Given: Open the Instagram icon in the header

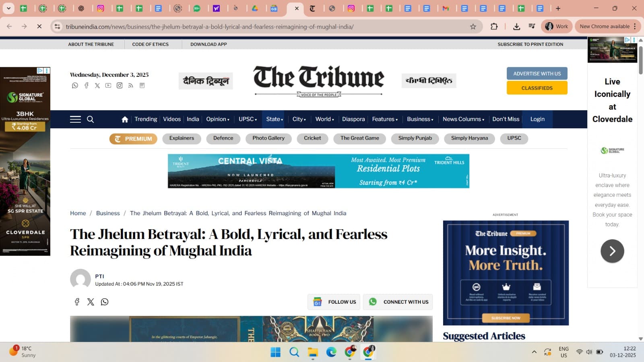Looking at the screenshot, I should point(119,85).
